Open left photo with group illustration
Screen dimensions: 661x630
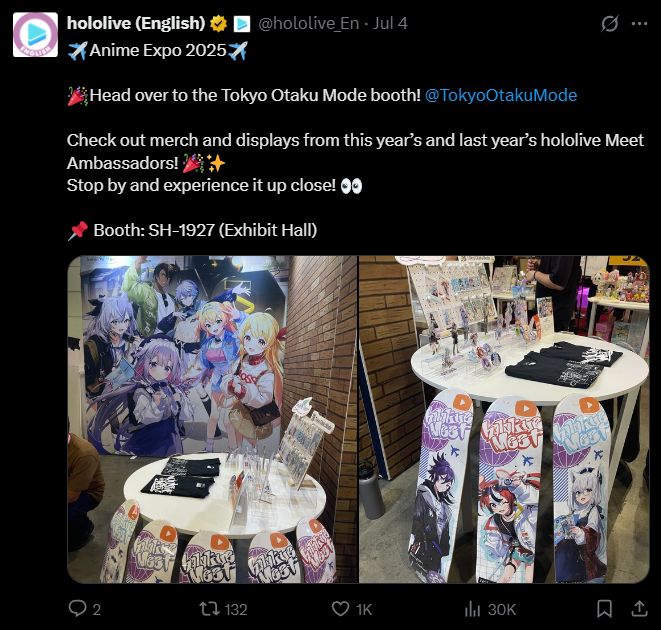tap(212, 419)
